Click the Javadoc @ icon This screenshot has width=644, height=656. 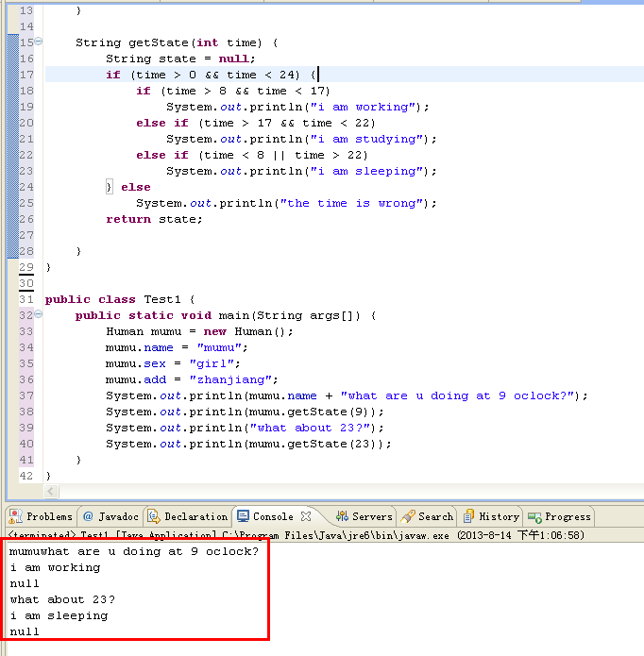[x=88, y=516]
